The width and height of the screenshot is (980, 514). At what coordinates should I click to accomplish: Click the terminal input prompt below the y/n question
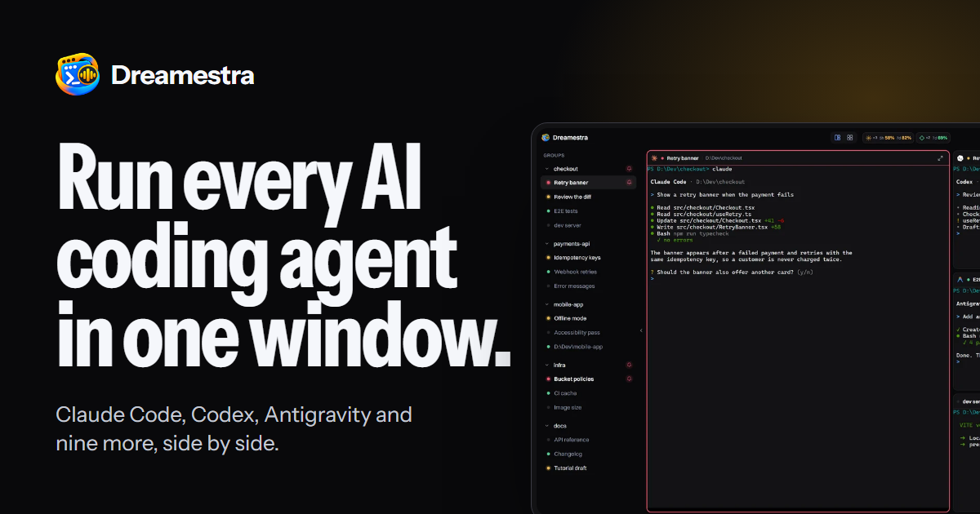point(653,278)
